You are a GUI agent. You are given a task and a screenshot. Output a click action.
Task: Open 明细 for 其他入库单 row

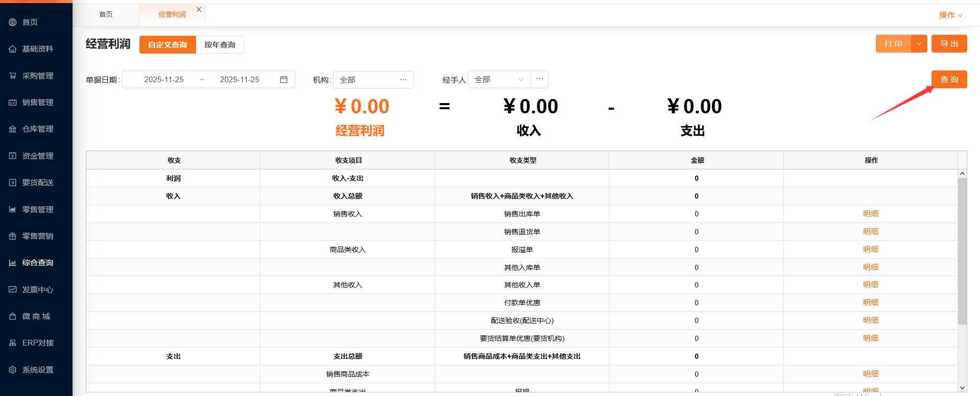pos(871,267)
